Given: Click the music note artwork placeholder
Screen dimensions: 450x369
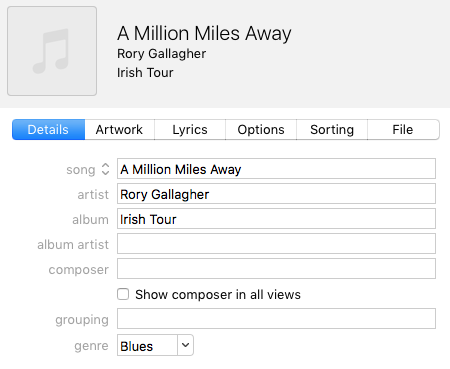Looking at the screenshot, I should coord(52,51).
